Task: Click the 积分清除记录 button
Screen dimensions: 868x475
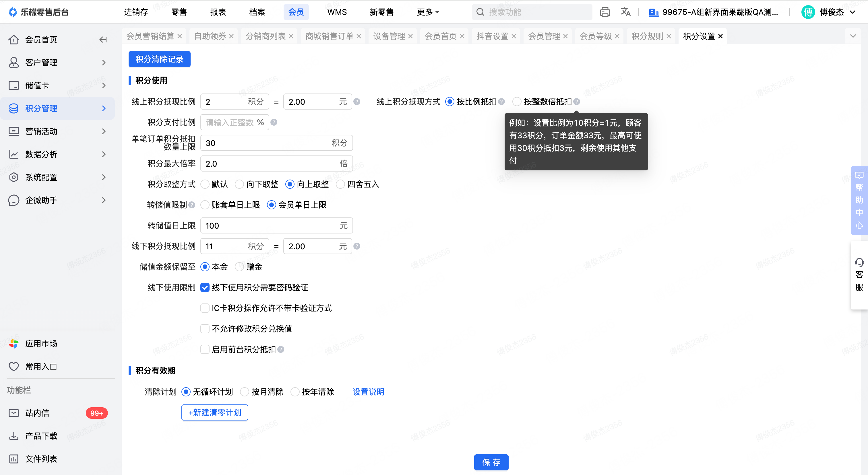Action: coord(159,59)
